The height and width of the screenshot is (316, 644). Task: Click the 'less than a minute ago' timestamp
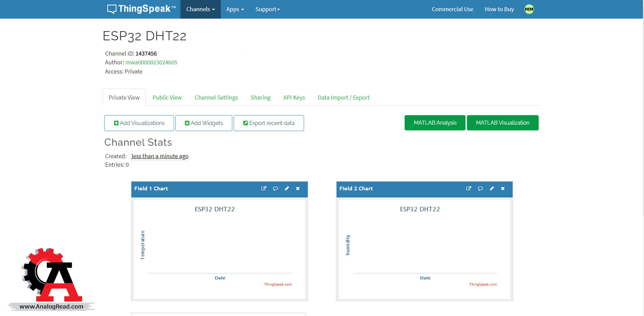(x=160, y=156)
